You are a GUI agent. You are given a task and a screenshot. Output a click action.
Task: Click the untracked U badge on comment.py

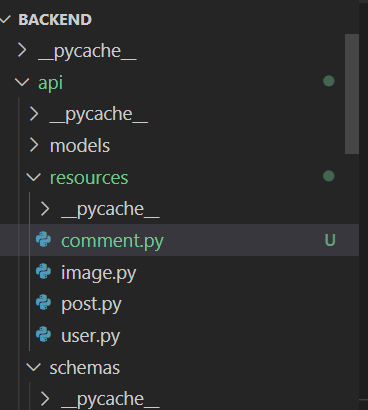tap(330, 240)
